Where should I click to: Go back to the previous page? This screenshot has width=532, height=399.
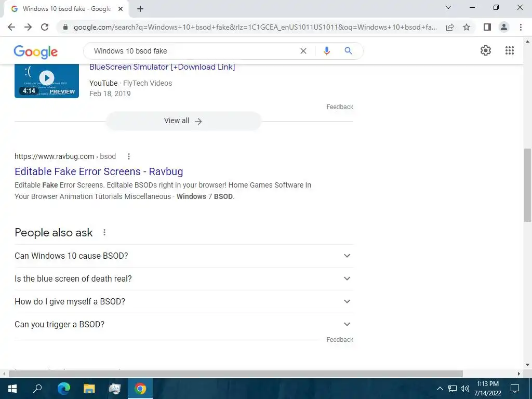point(11,27)
